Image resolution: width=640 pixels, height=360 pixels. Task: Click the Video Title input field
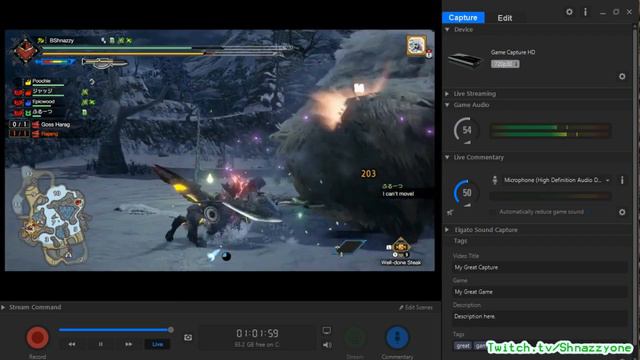[x=539, y=267]
